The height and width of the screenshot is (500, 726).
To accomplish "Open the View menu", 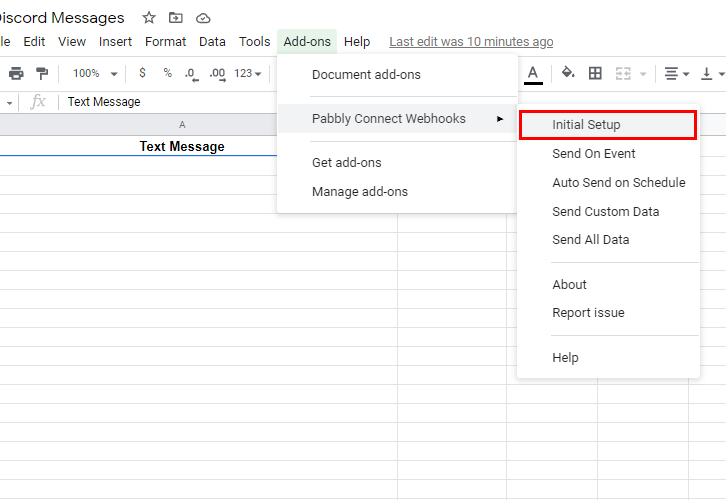I will (x=72, y=42).
